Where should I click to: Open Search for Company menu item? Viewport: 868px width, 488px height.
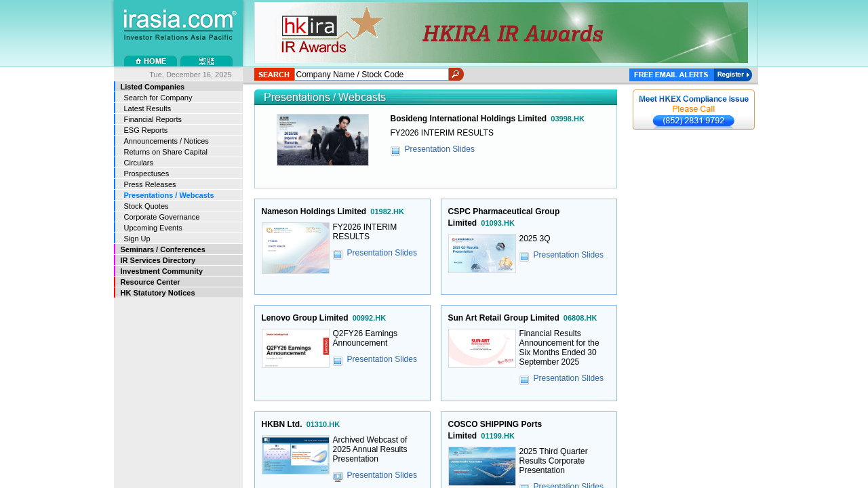178,98
